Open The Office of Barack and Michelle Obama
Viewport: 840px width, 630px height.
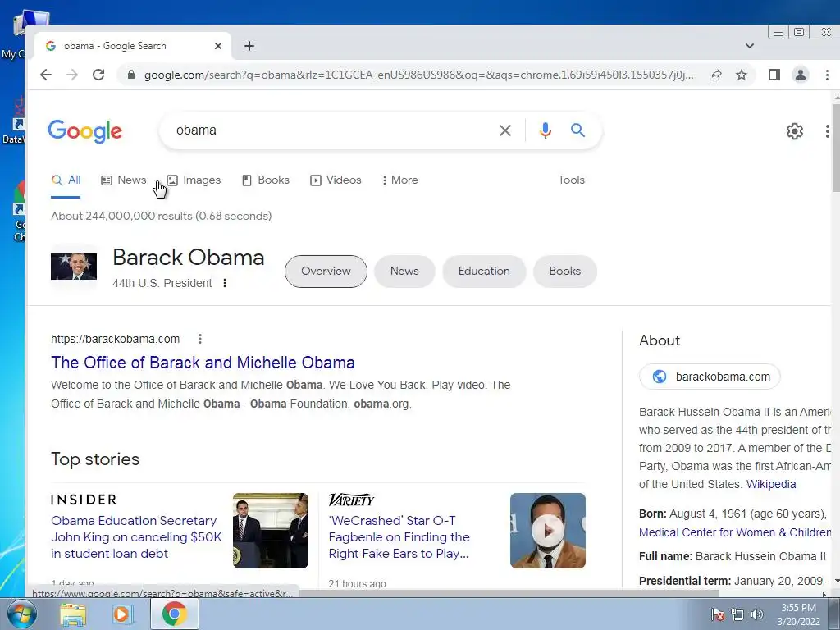(x=203, y=363)
